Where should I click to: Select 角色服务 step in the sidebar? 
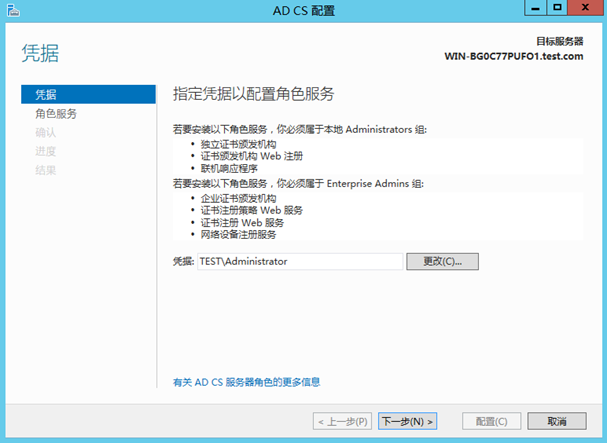[x=56, y=113]
